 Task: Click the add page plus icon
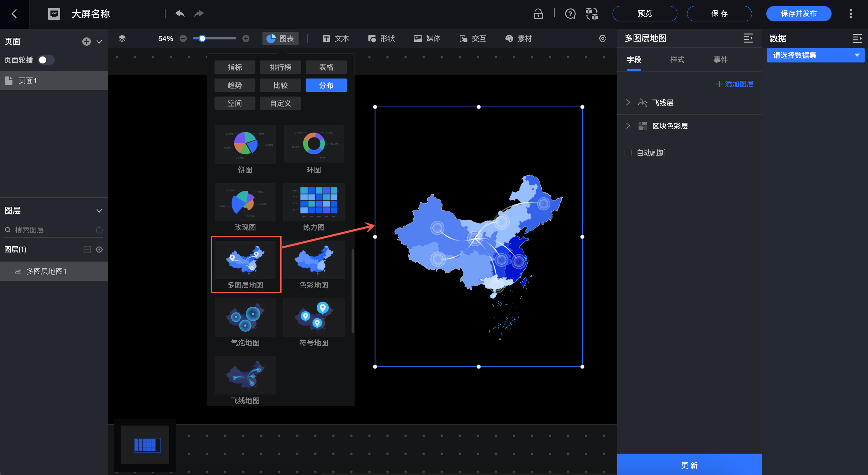coord(86,41)
